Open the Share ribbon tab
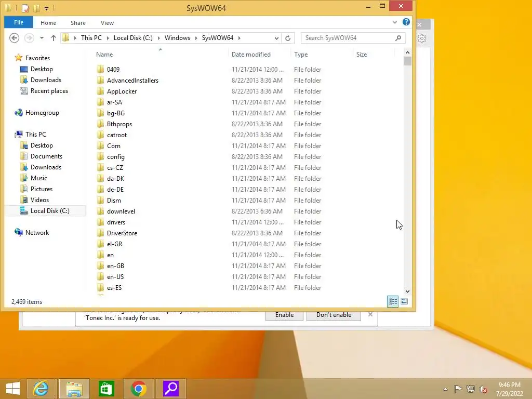 click(x=78, y=23)
